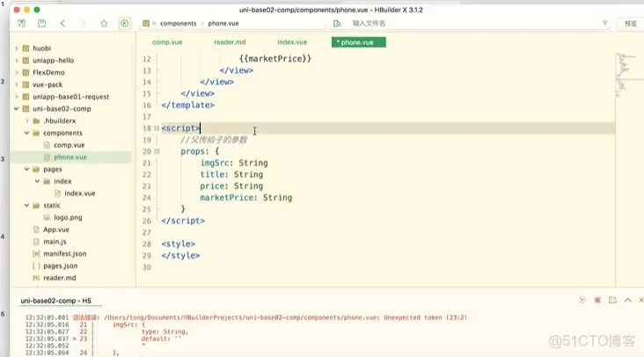
Task: Click the huobi project name
Action: [x=42, y=48]
